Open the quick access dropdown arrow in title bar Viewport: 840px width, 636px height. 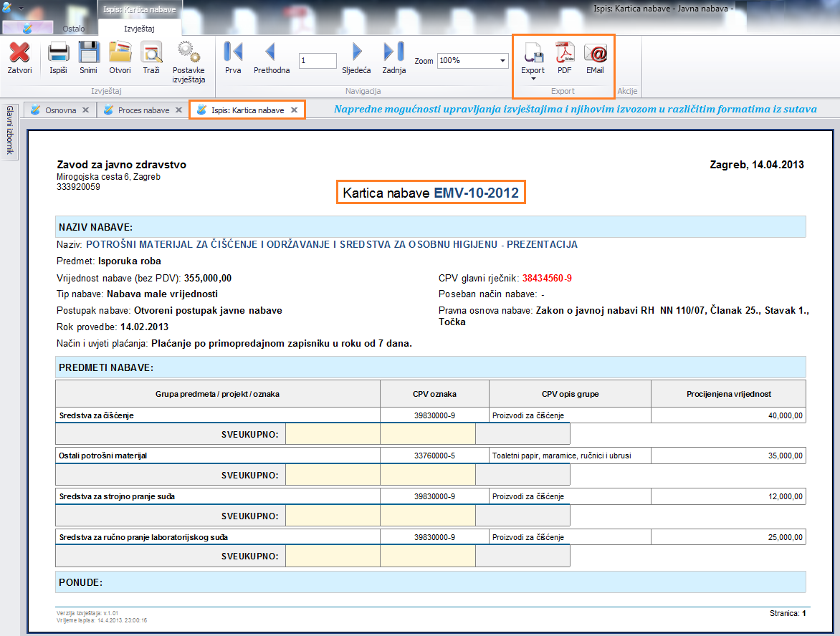point(22,9)
